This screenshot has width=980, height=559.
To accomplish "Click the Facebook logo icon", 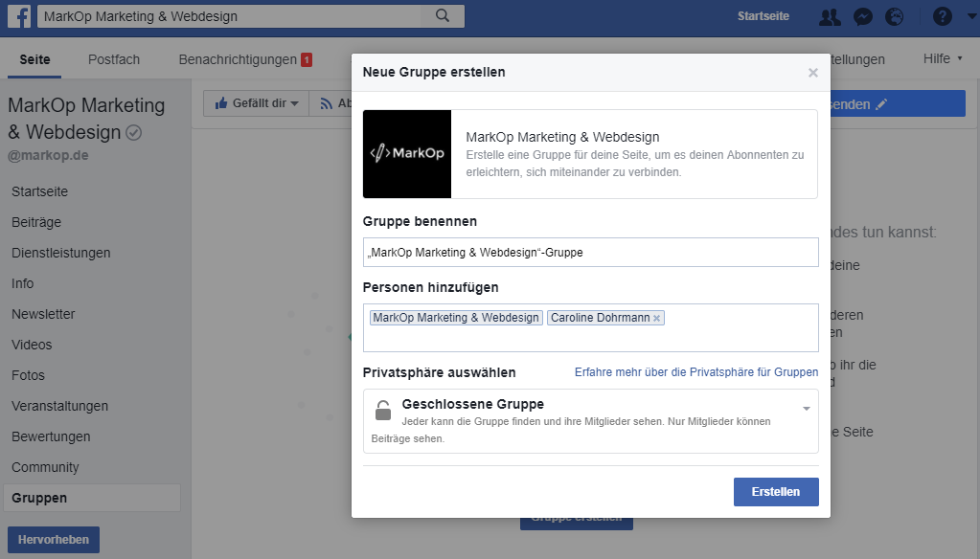I will coord(19,16).
